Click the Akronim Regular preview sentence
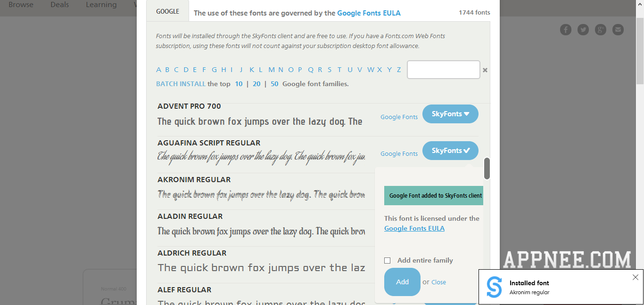 (x=261, y=194)
